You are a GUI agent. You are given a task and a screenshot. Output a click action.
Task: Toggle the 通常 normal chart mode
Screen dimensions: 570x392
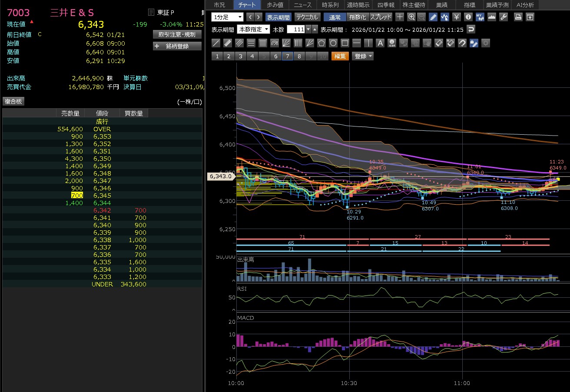click(335, 17)
